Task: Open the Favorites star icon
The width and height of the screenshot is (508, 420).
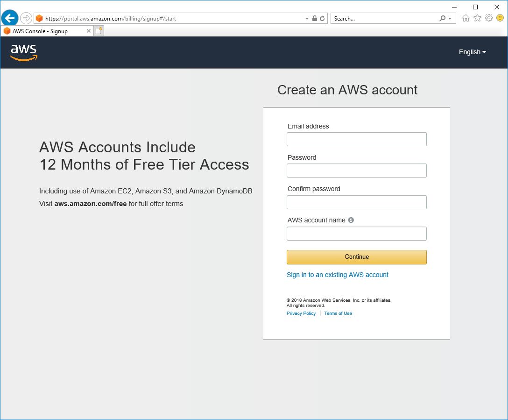Action: [x=477, y=18]
